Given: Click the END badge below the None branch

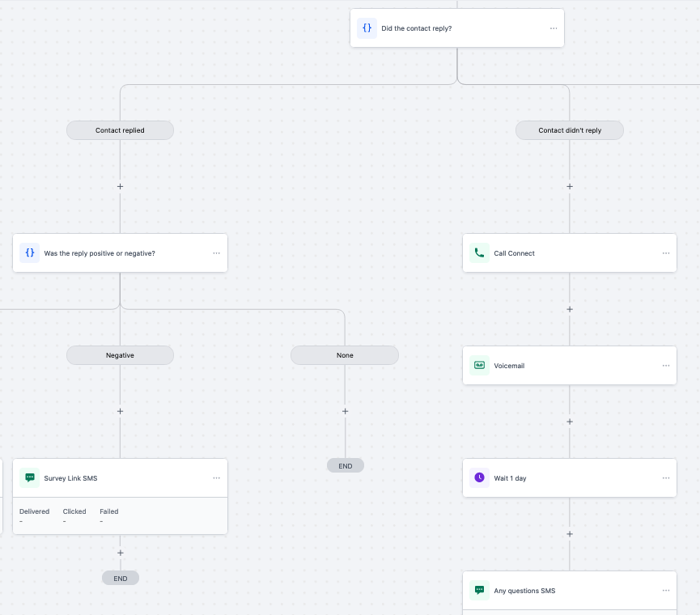Looking at the screenshot, I should pyautogui.click(x=345, y=464).
